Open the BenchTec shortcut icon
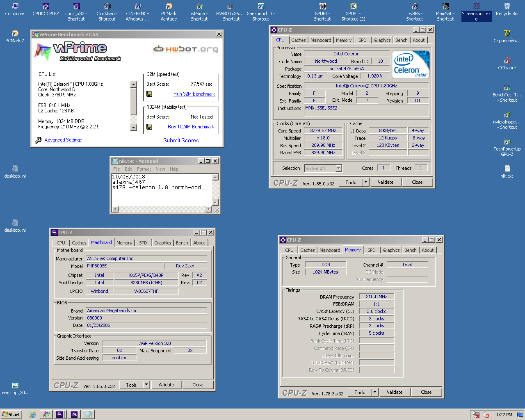This screenshot has height=420, width=525. pyautogui.click(x=507, y=93)
